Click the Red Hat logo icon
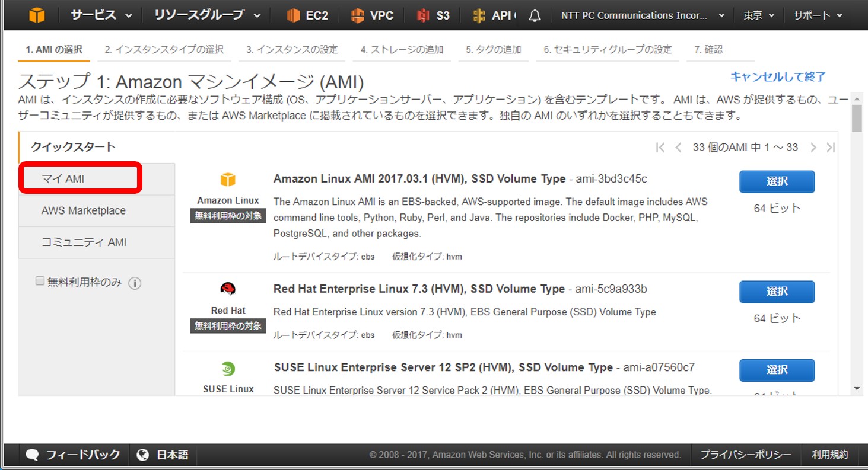This screenshot has width=868, height=470. click(228, 289)
